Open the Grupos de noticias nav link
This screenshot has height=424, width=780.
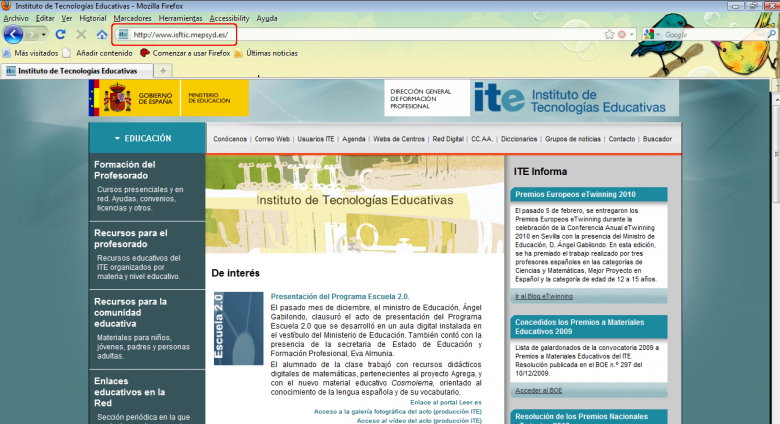click(573, 139)
